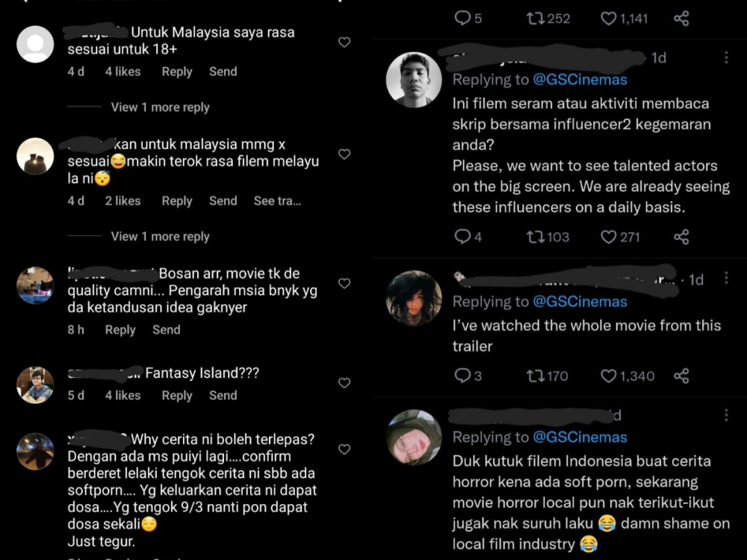This screenshot has height=560, width=747.
Task: Expand 'View 1 more reply' under the 'makin terok' comment
Action: 160,236
